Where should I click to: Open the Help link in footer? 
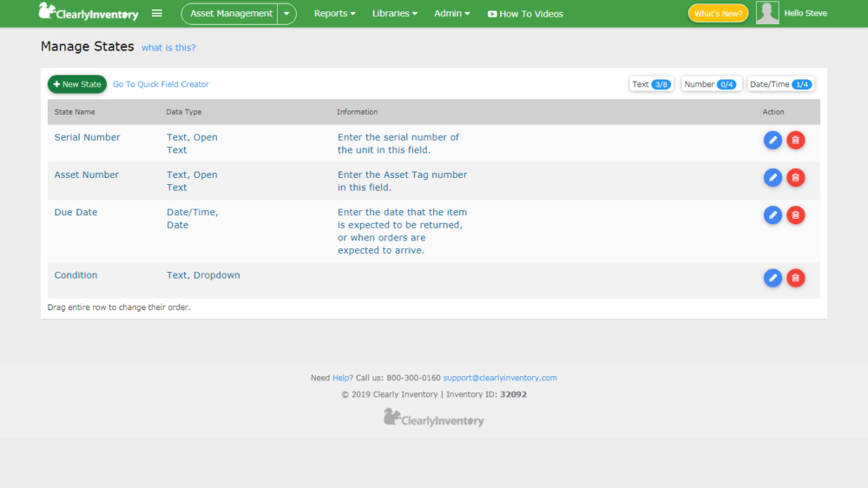[x=340, y=378]
